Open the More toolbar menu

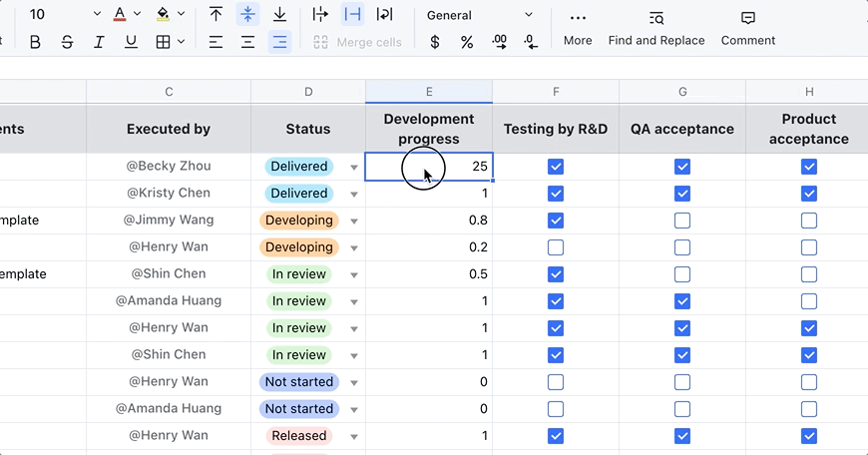pos(578,28)
